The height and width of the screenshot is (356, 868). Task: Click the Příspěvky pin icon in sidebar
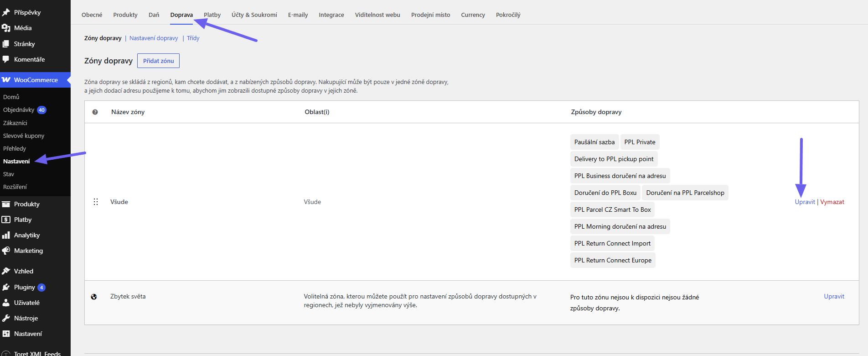[6, 12]
